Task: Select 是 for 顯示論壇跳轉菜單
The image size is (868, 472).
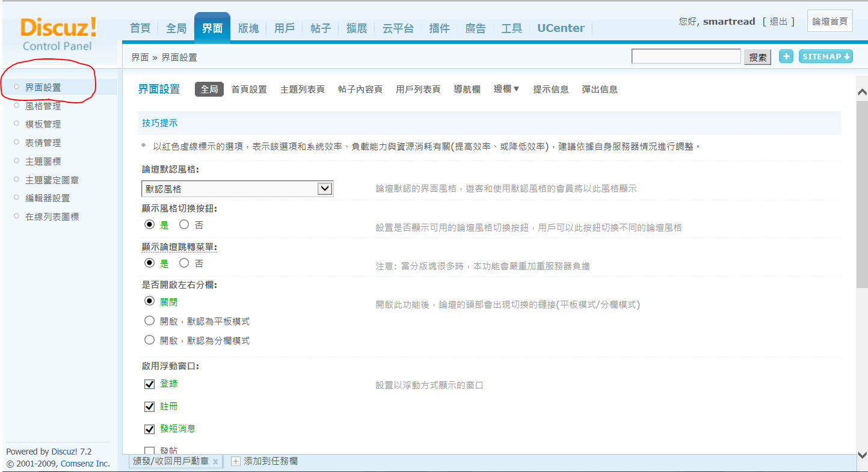Action: [150, 263]
